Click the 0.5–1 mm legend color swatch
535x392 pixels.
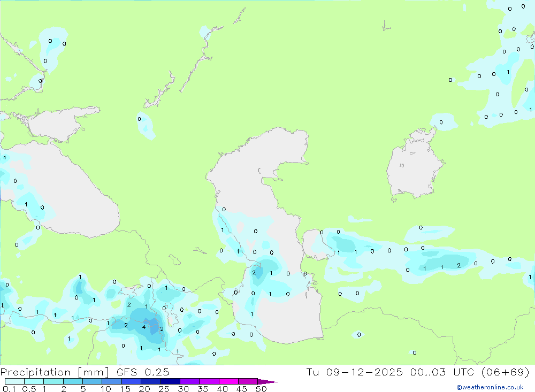[34, 381]
